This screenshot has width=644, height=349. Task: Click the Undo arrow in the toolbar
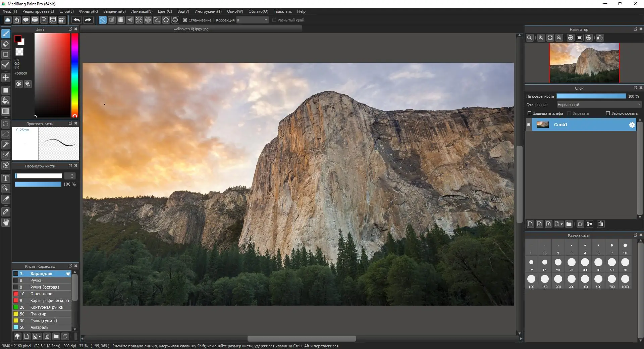(76, 20)
